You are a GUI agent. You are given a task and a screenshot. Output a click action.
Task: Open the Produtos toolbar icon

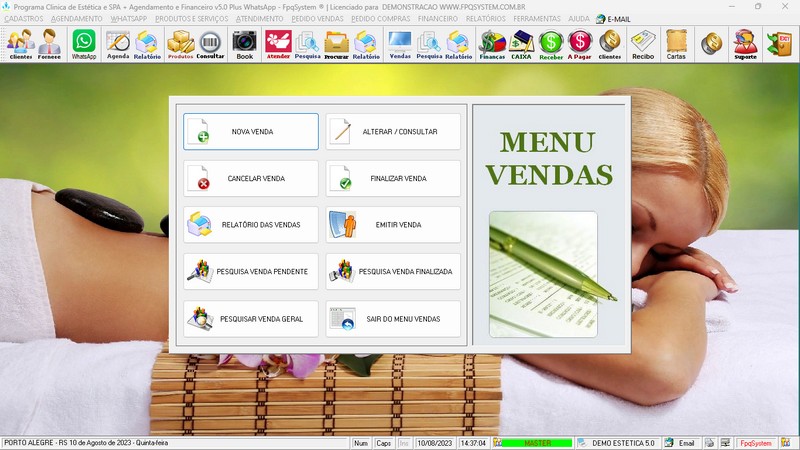(181, 44)
